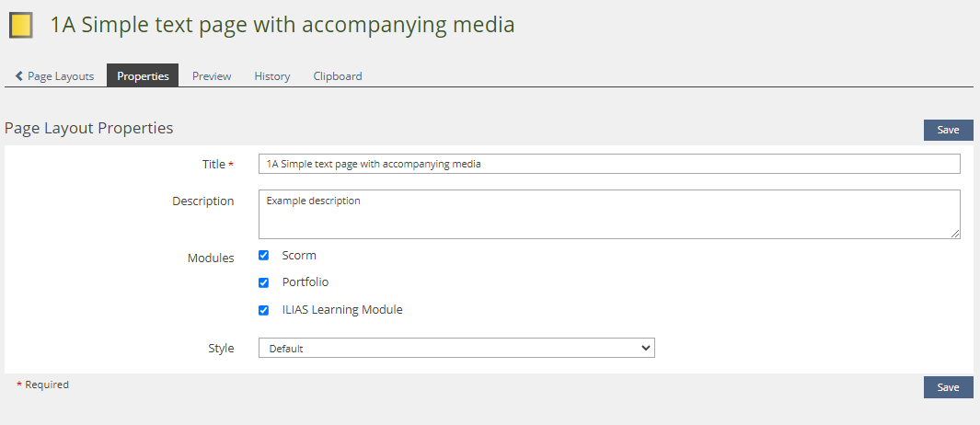
Task: Click the Scorm label text
Action: point(299,255)
